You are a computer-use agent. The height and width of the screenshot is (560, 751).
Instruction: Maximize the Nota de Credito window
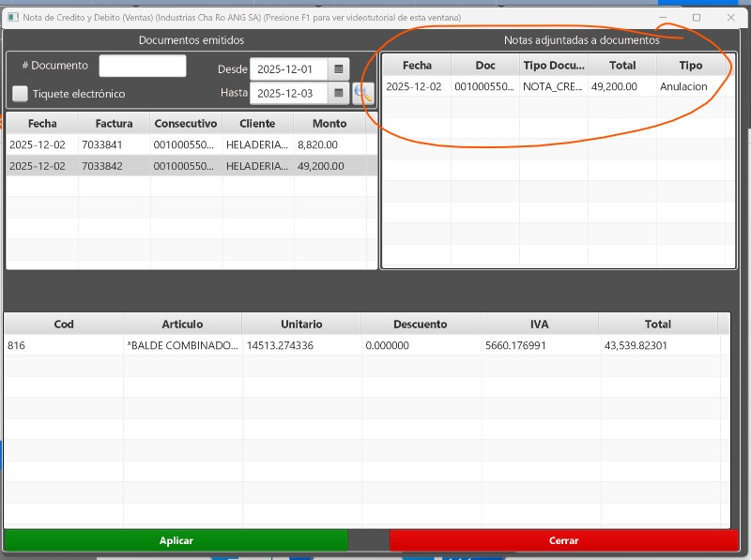[697, 18]
